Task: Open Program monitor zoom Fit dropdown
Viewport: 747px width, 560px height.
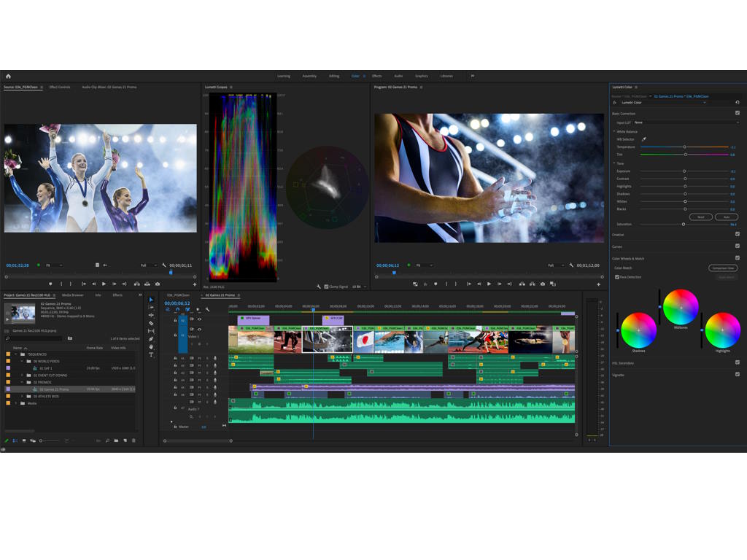Action: tap(425, 265)
